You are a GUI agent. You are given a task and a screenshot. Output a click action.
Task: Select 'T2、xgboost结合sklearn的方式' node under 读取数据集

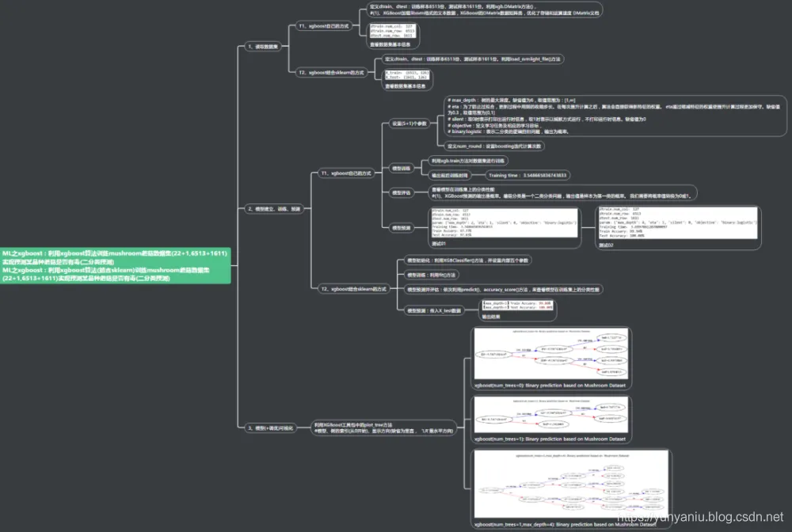pos(331,73)
